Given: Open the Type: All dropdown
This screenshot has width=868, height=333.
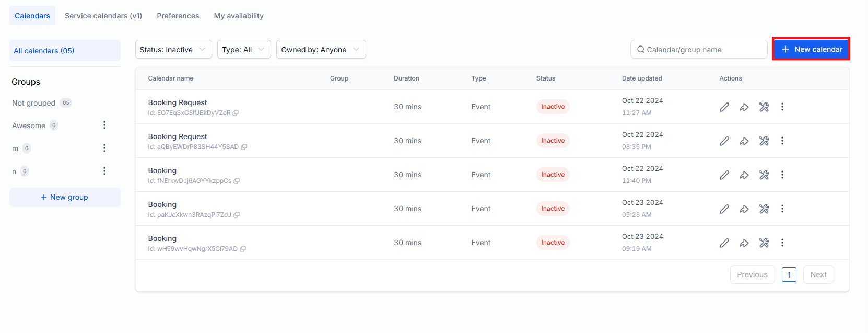Looking at the screenshot, I should click(243, 50).
